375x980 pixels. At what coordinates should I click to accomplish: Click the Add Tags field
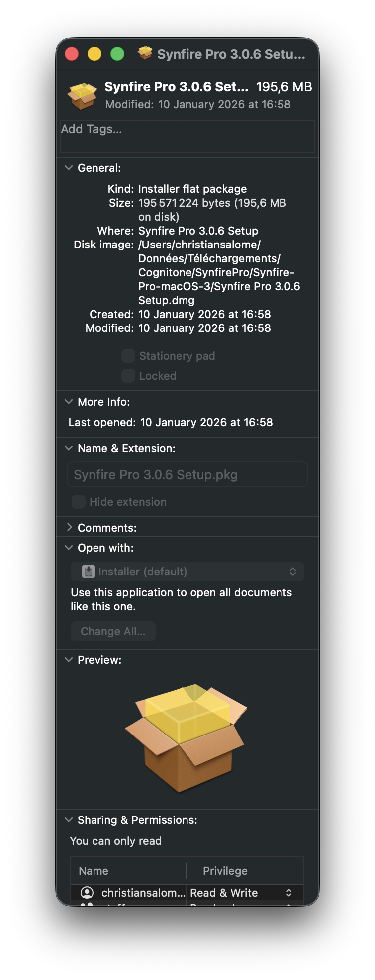coord(187,136)
